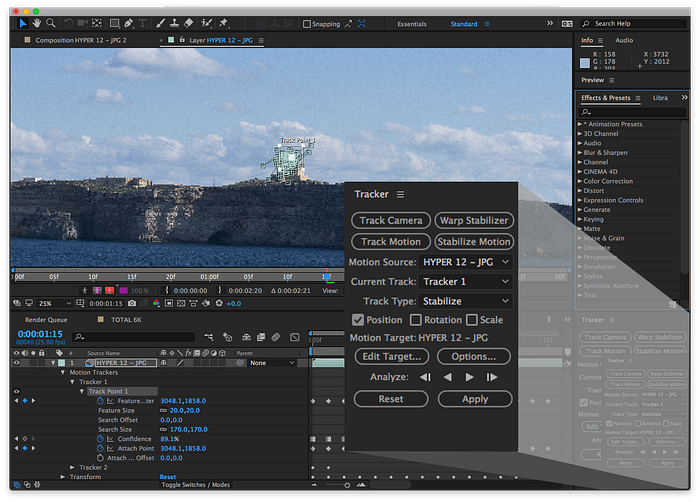The width and height of the screenshot is (700, 502).
Task: Analyze one frame forward in Tracker
Action: click(x=491, y=377)
